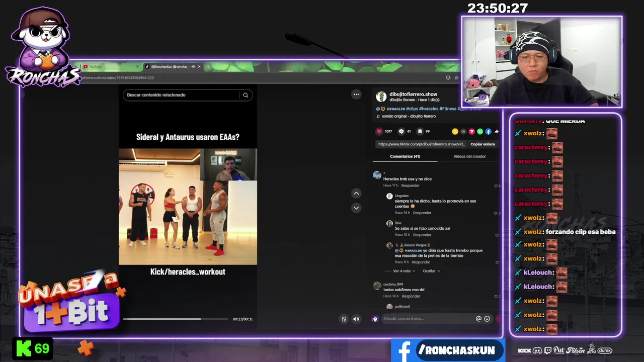Image resolution: width=644 pixels, height=362 pixels.
Task: Like Brie's comment heart
Action: click(x=497, y=235)
